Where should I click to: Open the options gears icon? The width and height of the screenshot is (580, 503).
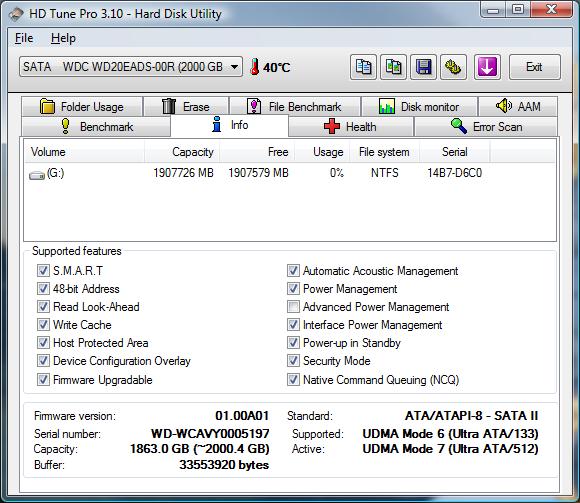453,67
